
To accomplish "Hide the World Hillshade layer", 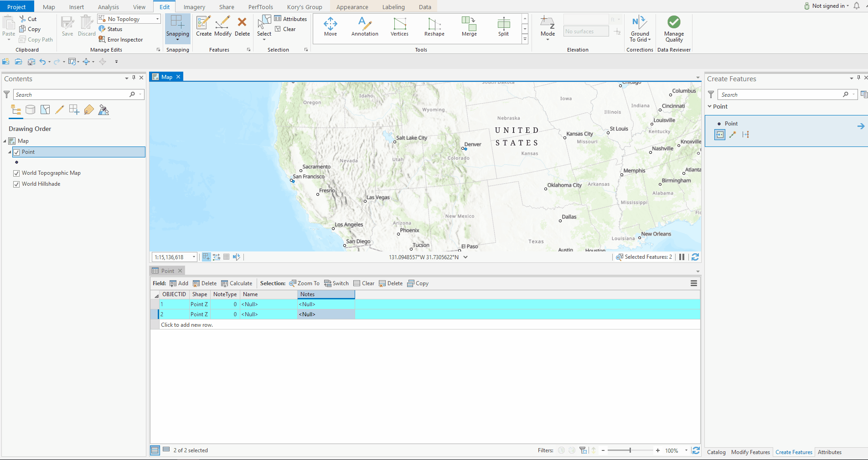I will tap(16, 184).
